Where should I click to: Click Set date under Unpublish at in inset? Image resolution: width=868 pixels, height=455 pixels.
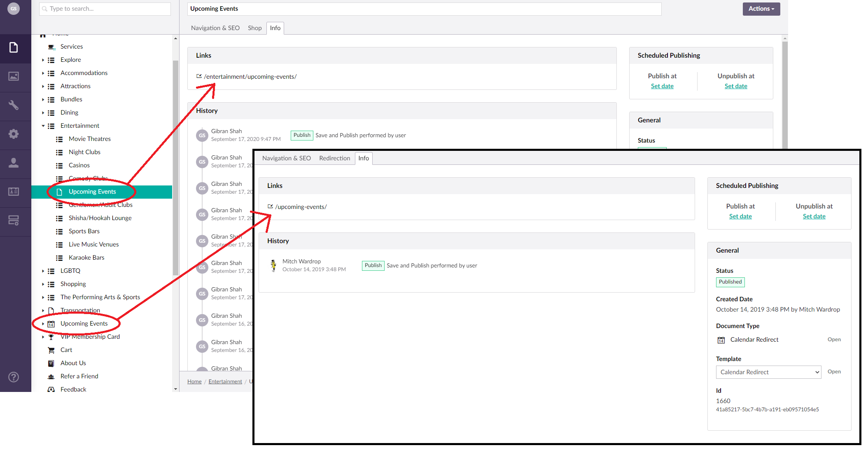pyautogui.click(x=814, y=216)
